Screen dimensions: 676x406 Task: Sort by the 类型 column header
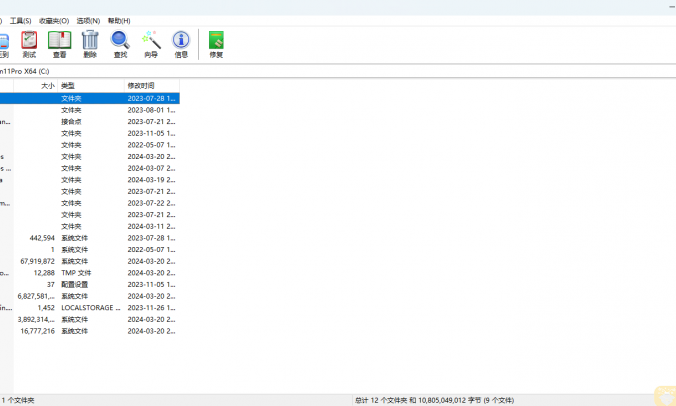91,86
